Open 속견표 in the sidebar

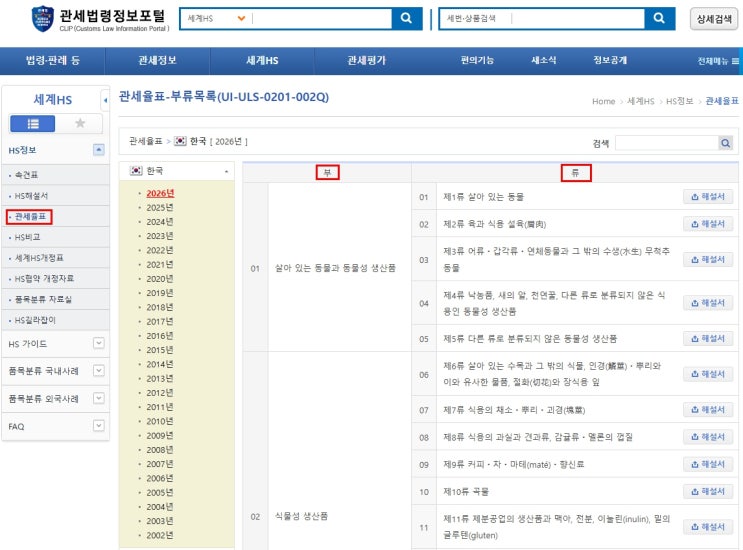click(x=27, y=175)
